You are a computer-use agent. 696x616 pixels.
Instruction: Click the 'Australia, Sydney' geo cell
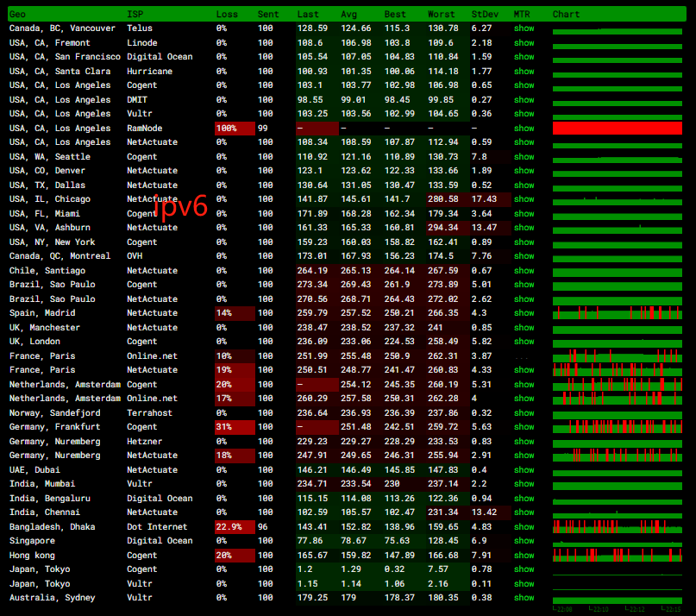(53, 598)
